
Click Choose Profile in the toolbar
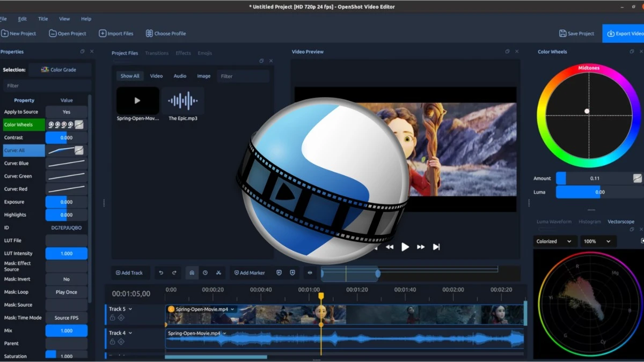pos(165,33)
